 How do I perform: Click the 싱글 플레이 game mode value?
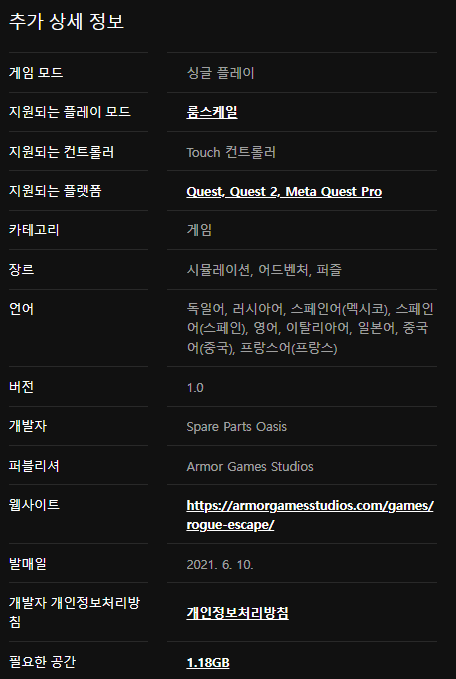(x=220, y=73)
